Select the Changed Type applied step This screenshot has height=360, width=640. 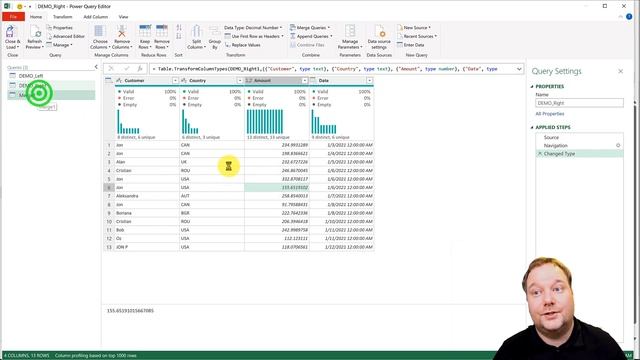579,153
